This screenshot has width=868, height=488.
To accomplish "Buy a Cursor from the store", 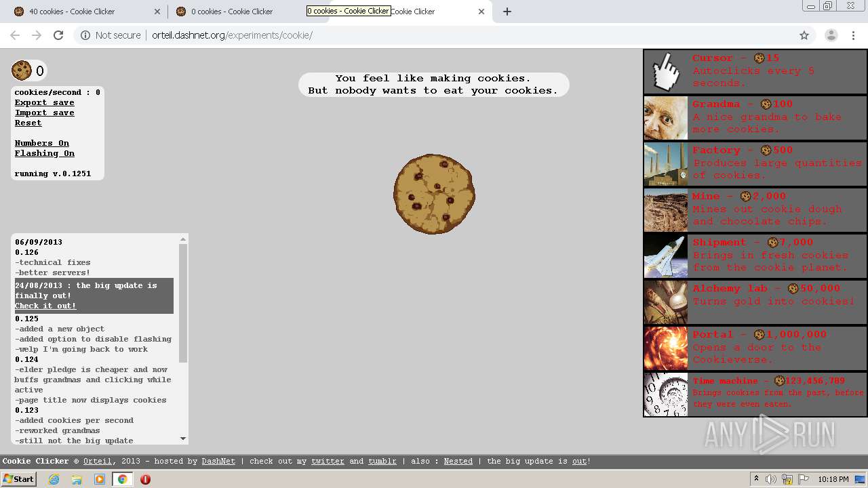I will point(755,72).
